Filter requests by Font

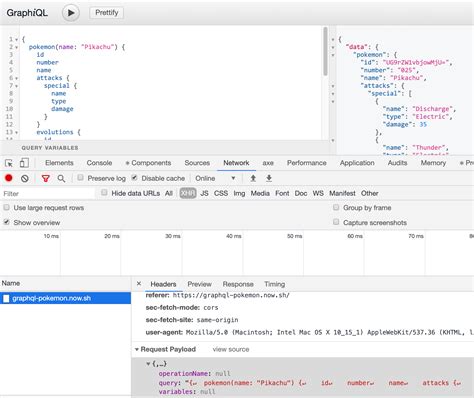[282, 193]
